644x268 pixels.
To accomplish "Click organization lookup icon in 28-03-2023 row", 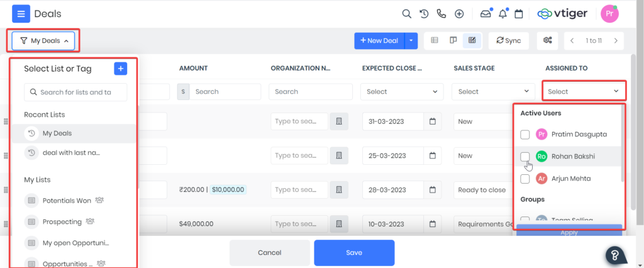I will point(339,190).
